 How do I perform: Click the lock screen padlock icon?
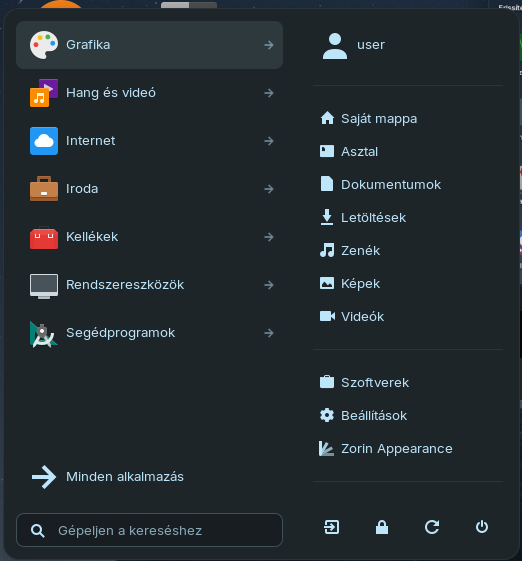382,527
